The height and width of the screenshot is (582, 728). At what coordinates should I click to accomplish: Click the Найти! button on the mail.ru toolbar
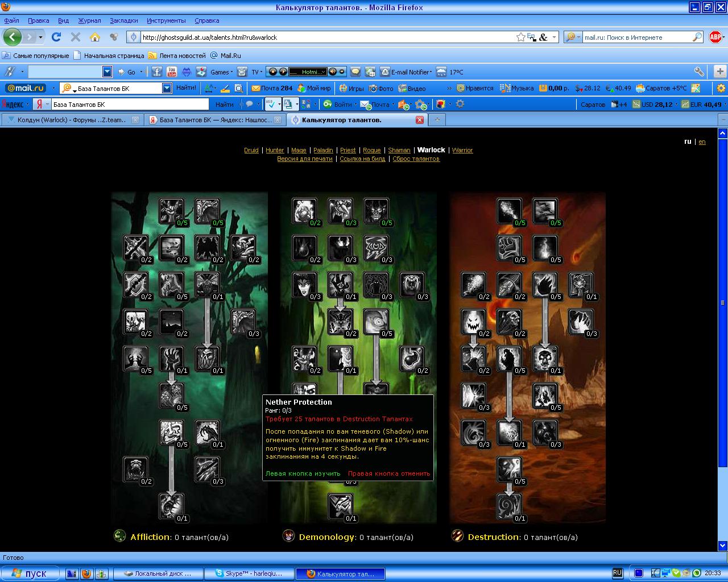click(x=187, y=88)
